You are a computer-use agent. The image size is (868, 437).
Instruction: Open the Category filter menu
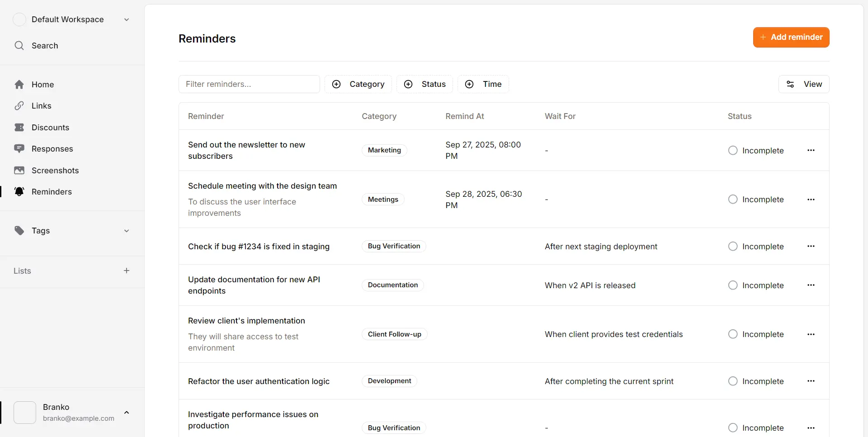coord(358,84)
